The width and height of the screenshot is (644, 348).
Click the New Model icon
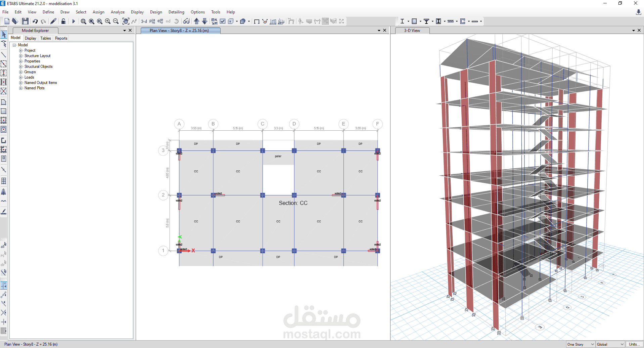(x=7, y=21)
